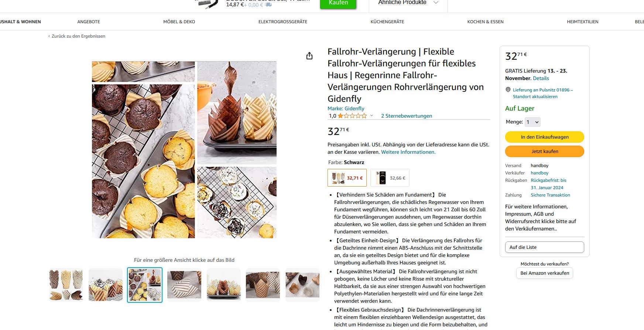Open the 2 Sternebewertungen link
The image size is (644, 330).
pyautogui.click(x=407, y=116)
